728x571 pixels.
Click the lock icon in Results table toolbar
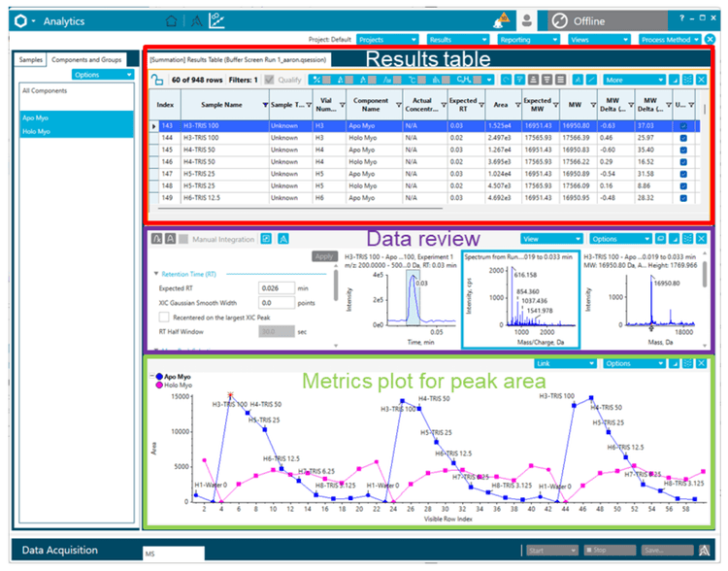pos(159,80)
